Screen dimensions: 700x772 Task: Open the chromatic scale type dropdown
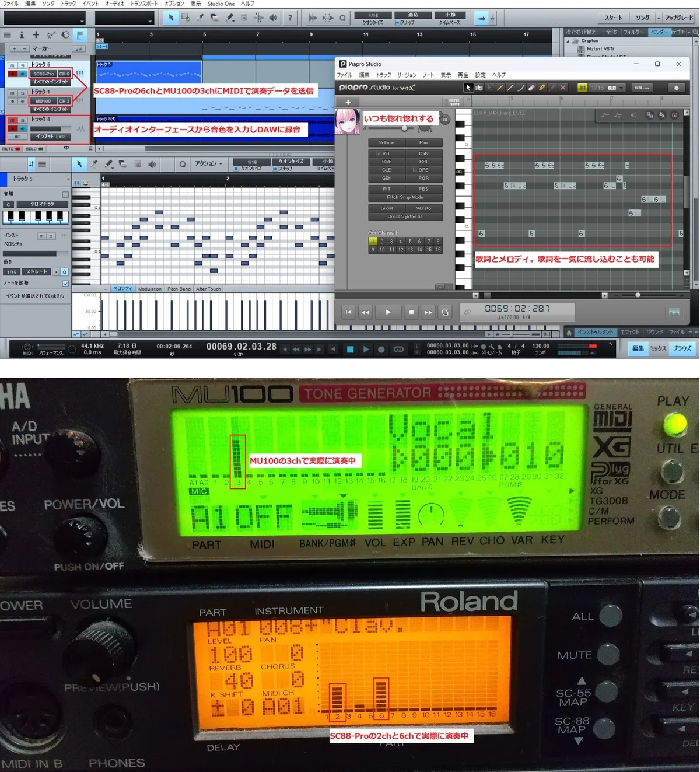(x=42, y=204)
